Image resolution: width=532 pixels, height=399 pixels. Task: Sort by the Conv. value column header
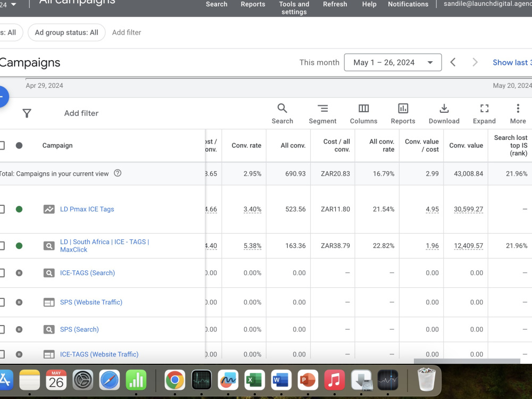click(x=466, y=145)
